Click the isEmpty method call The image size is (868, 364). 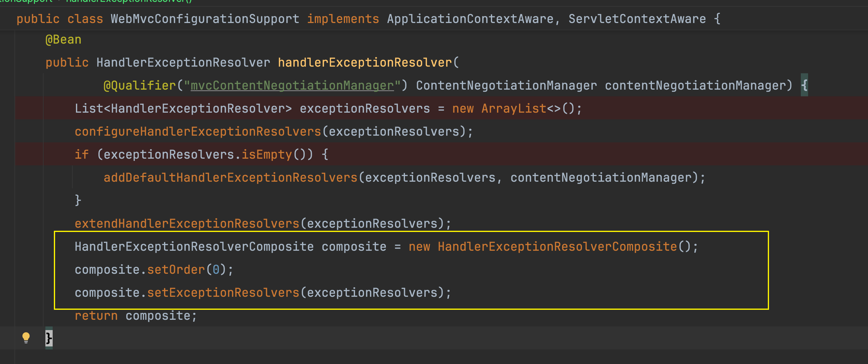(x=267, y=155)
